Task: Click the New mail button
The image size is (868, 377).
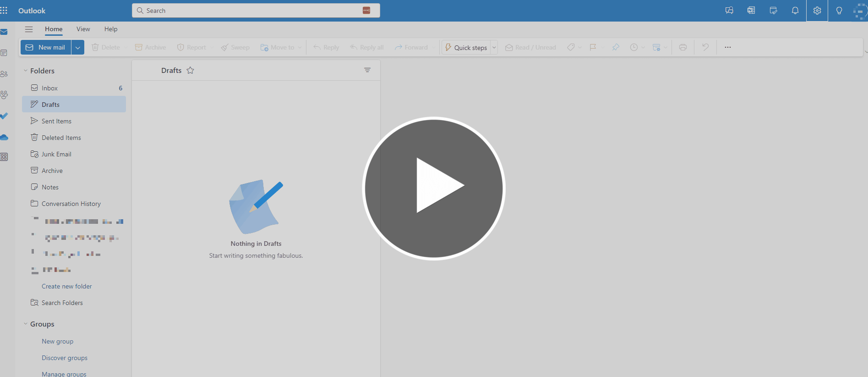Action: (x=46, y=47)
